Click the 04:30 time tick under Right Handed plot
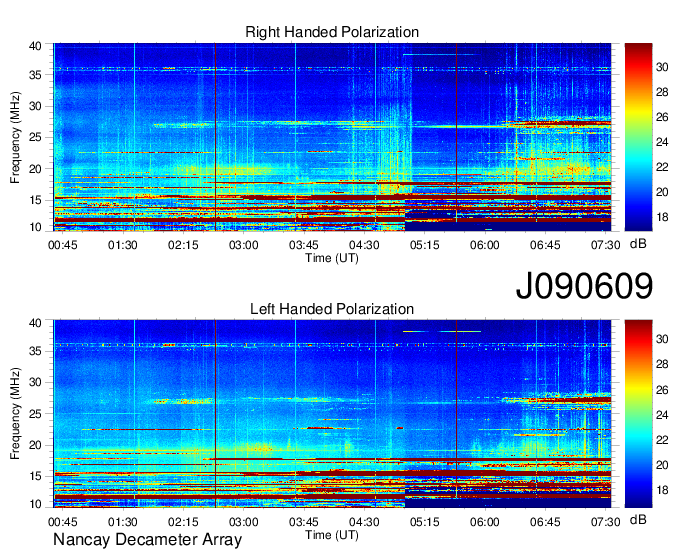The height and width of the screenshot is (552, 680). (364, 245)
